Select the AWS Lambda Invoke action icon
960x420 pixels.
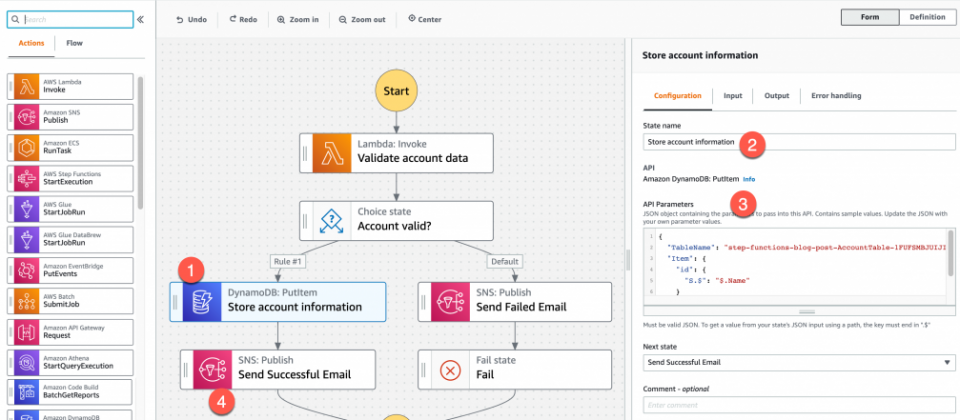coord(26,86)
